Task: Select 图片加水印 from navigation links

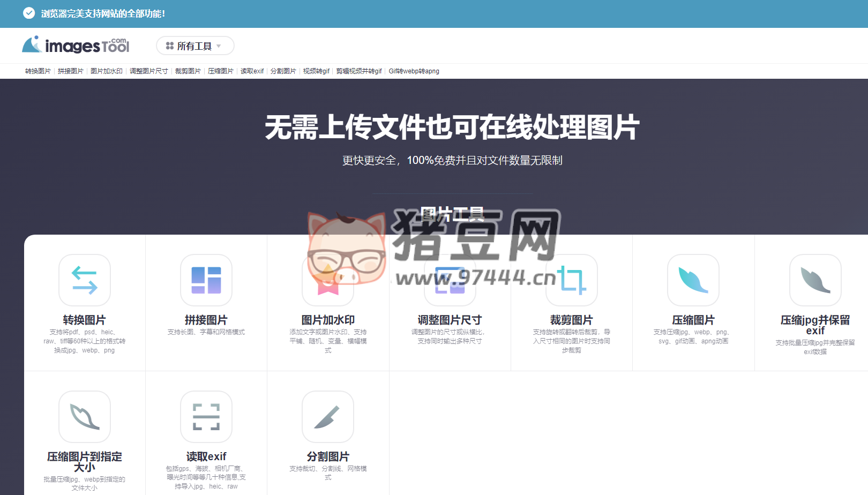Action: [x=107, y=71]
